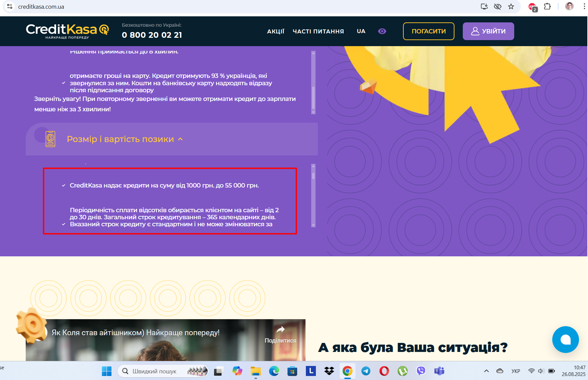Open the Chrome profile avatar
This screenshot has width=588, height=380.
pyautogui.click(x=569, y=6)
